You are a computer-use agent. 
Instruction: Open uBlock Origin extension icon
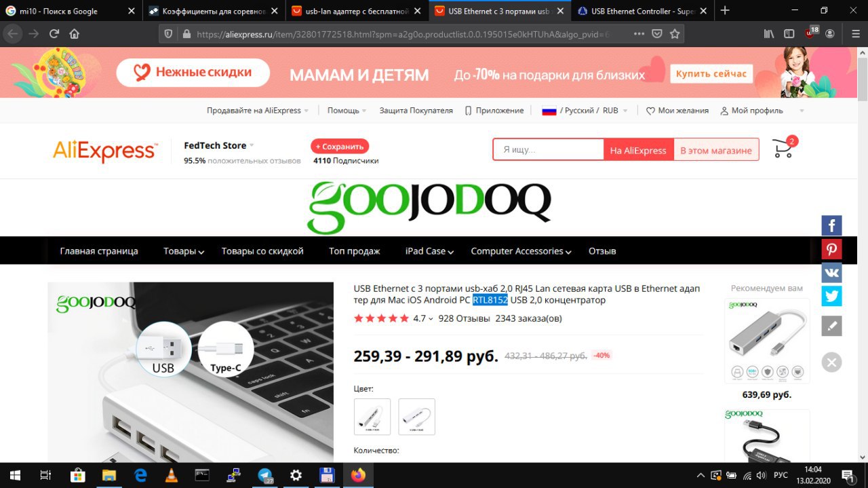point(811,33)
